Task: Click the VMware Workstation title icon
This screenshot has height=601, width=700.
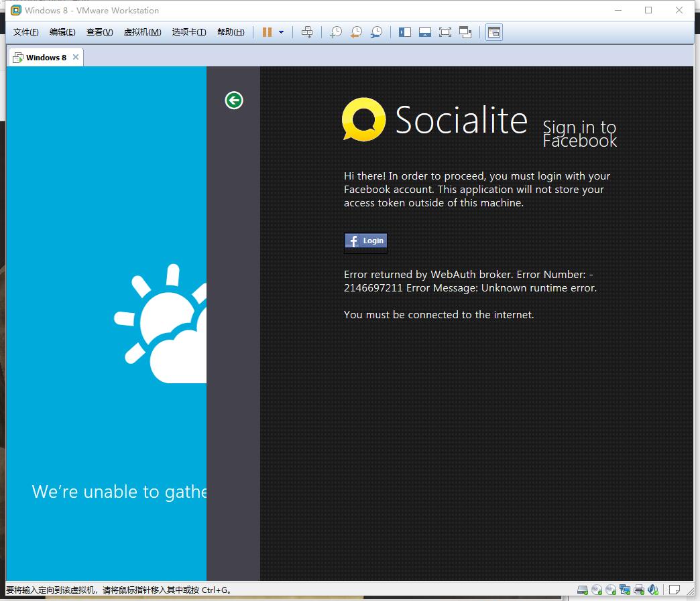Action: click(16, 10)
